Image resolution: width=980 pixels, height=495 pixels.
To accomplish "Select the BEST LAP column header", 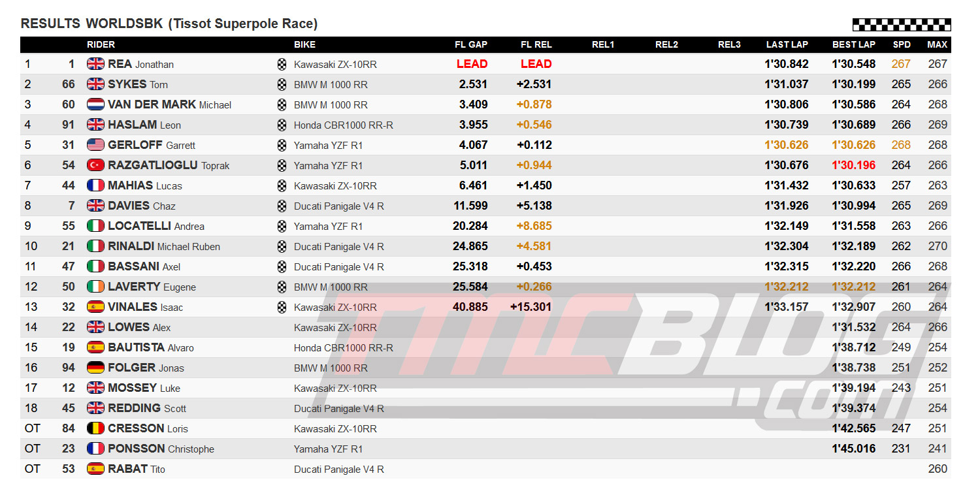I will pos(854,44).
